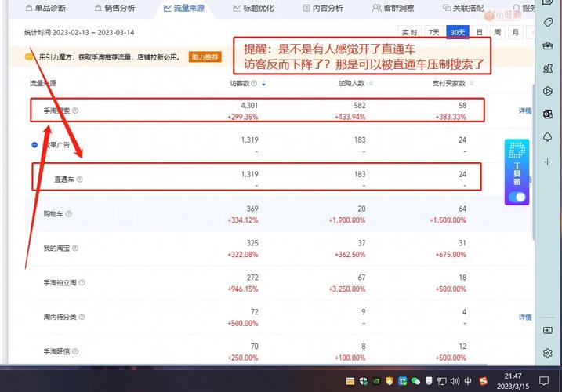Open the 内容分析 tab

(323, 8)
